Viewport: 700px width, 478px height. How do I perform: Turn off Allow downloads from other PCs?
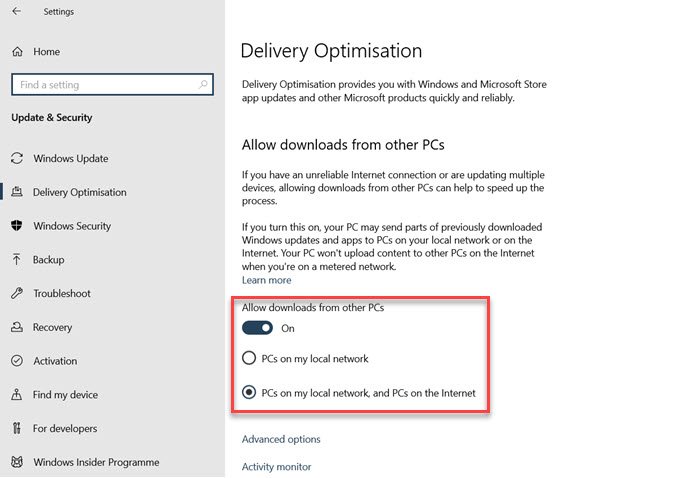257,328
